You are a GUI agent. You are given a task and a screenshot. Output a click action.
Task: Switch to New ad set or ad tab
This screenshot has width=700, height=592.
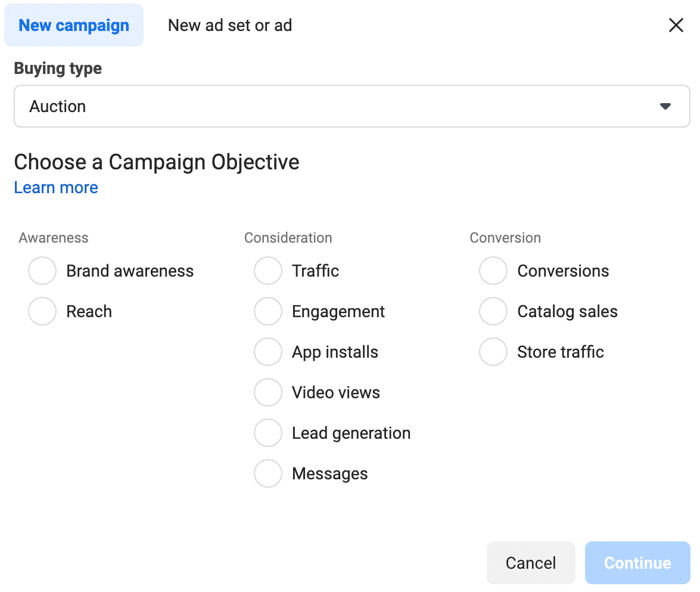point(230,26)
